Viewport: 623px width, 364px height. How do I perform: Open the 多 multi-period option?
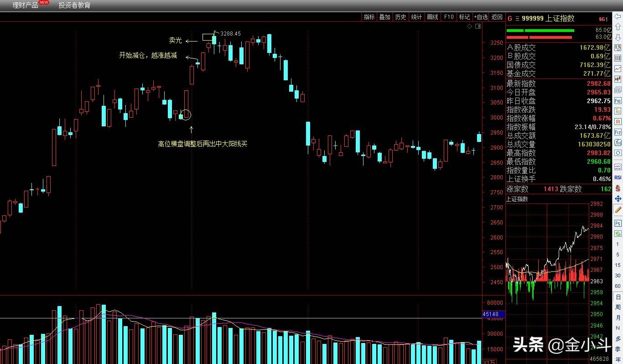click(618, 339)
